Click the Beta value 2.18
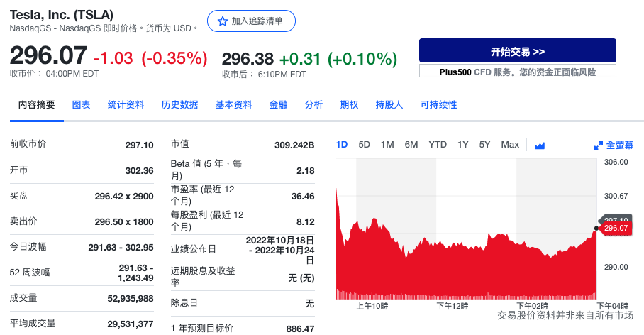The height and width of the screenshot is (335, 644). pos(306,170)
